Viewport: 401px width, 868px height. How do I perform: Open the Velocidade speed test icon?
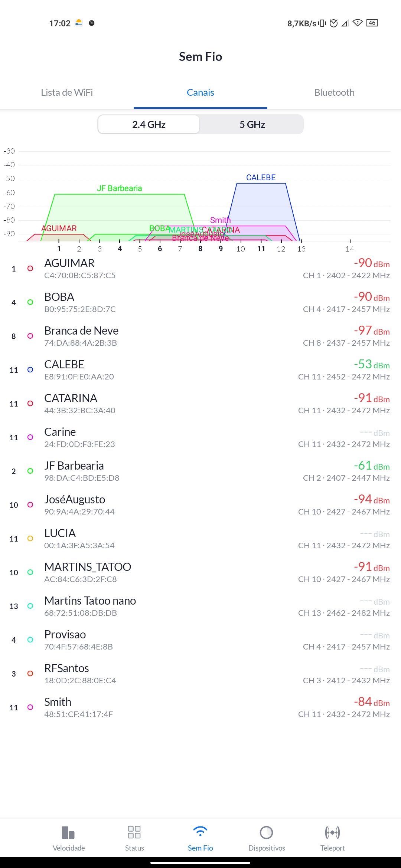69,833
